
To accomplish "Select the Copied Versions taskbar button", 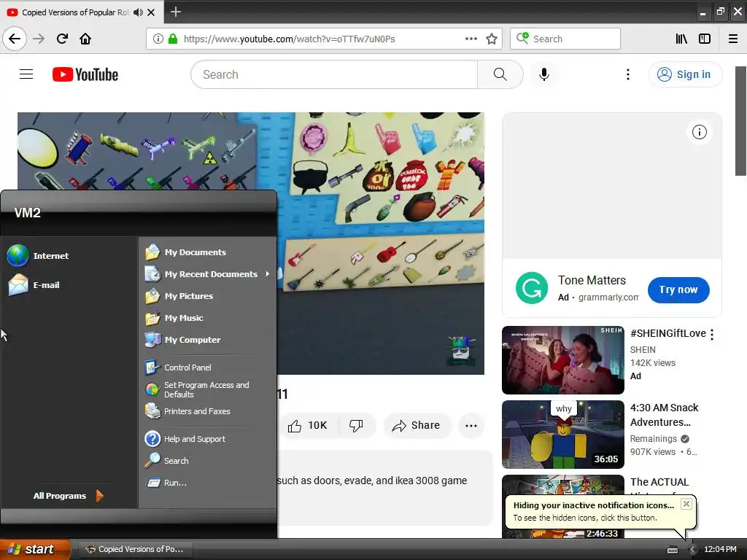I will 135,549.
